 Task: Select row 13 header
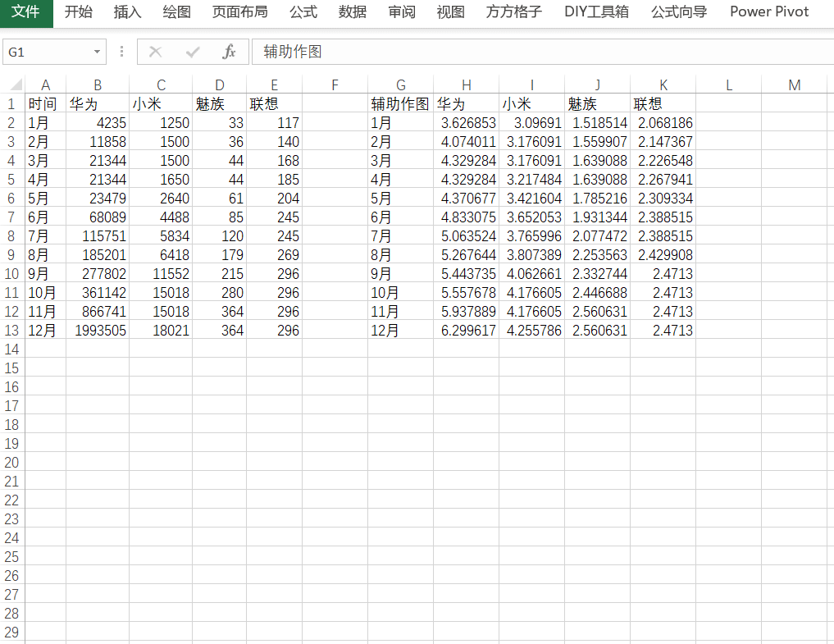click(x=11, y=330)
